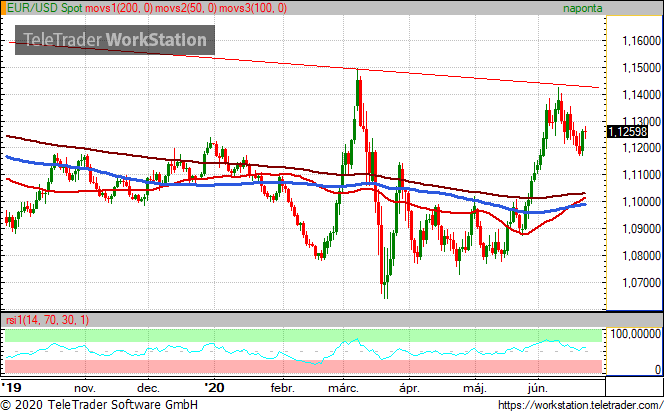Click the 2020 TeleTrader Software GmbH copyright text

click(99, 405)
